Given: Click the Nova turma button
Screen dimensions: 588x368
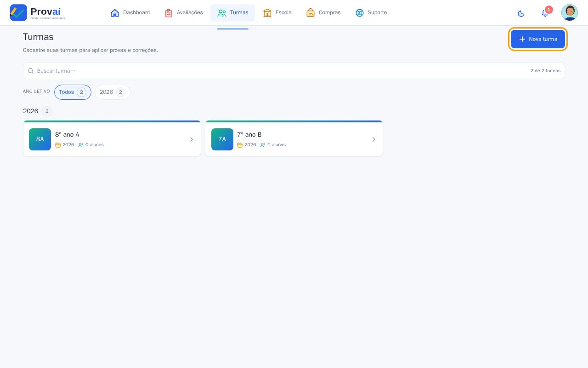Looking at the screenshot, I should click(538, 39).
